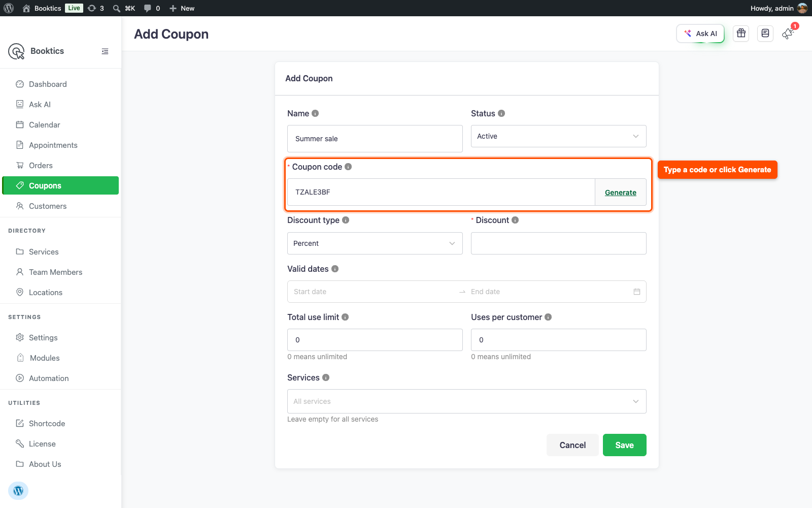
Task: Click the Live status badge
Action: pos(74,8)
